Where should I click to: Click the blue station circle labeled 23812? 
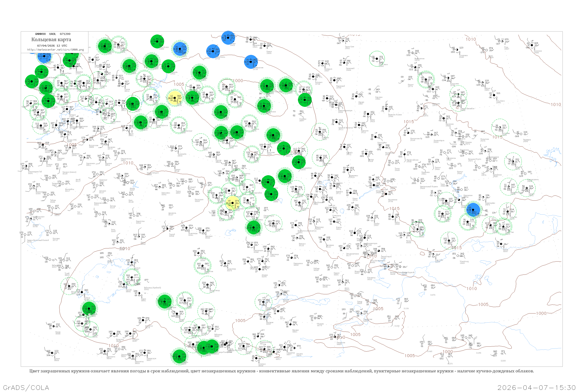click(x=180, y=49)
